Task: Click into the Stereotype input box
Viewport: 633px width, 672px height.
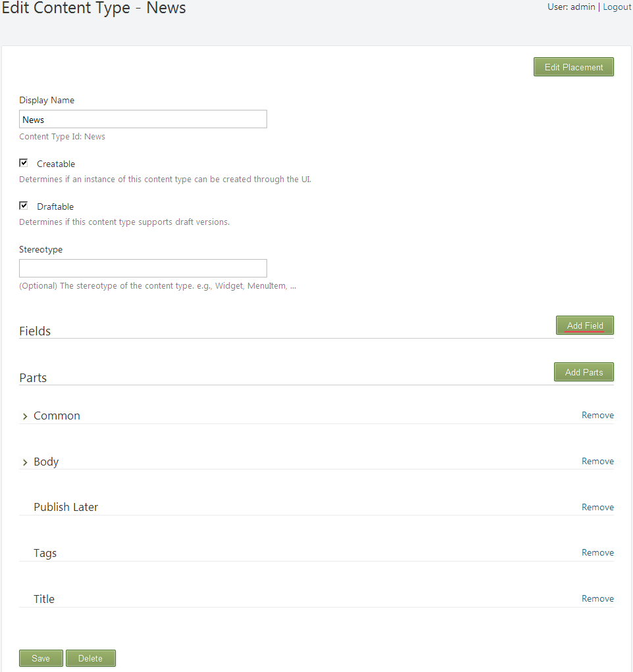Action: (x=143, y=268)
